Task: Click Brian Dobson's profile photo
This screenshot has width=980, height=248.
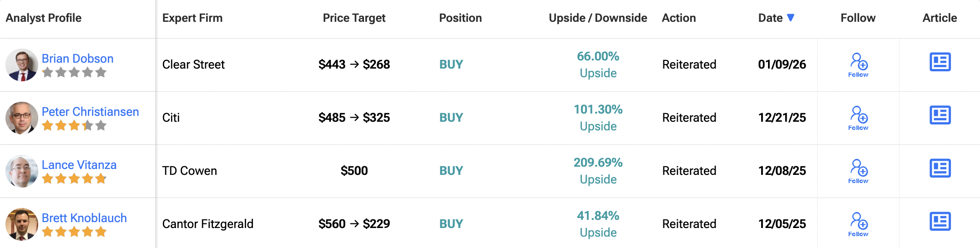Action: pos(21,65)
